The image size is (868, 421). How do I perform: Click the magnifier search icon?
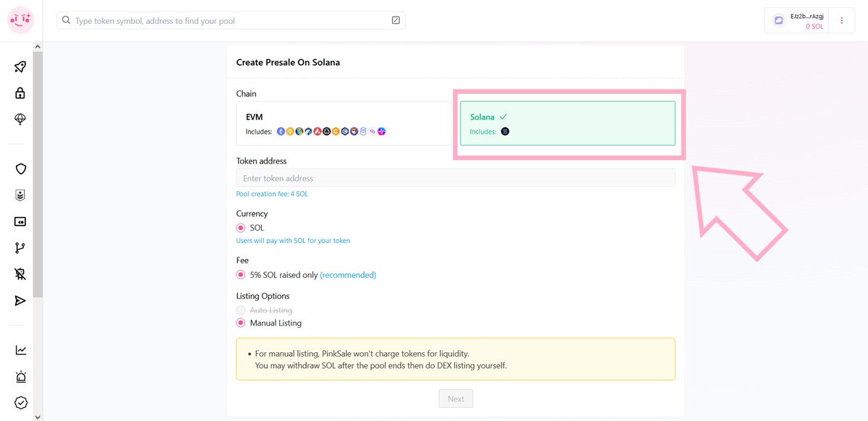point(67,20)
